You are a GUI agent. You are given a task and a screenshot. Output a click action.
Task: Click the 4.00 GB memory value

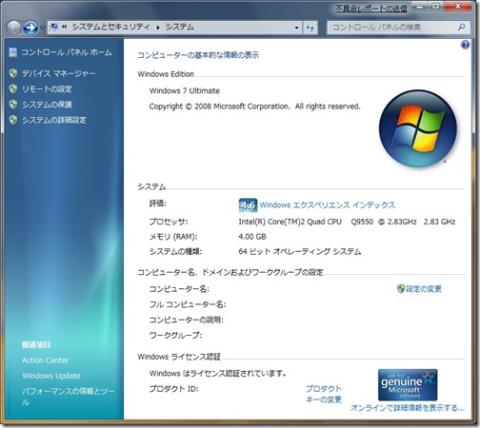pyautogui.click(x=252, y=237)
